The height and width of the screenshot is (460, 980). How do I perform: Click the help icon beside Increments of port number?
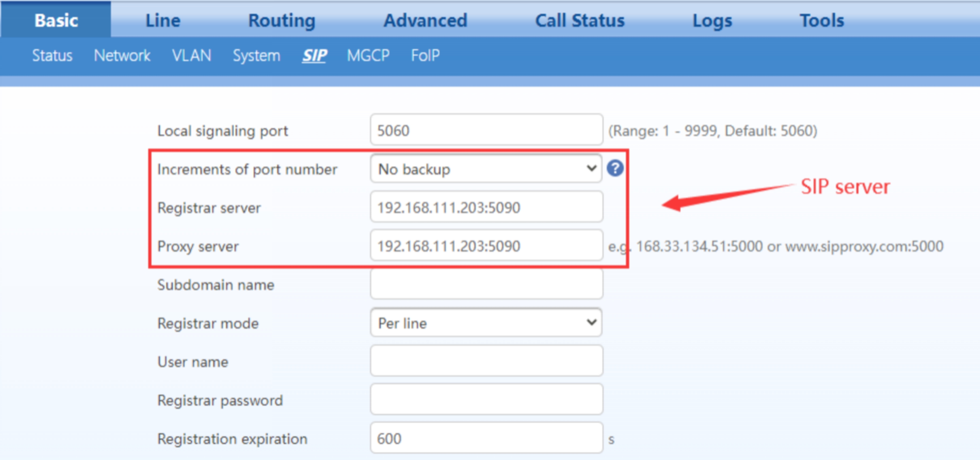(615, 168)
